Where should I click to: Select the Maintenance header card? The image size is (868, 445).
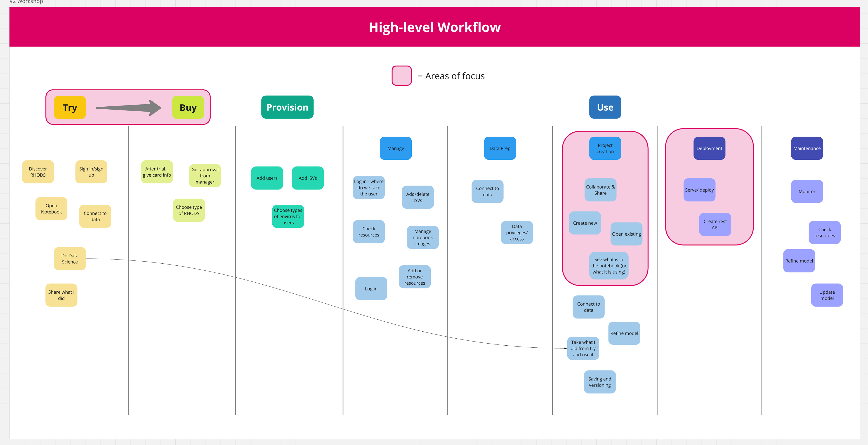point(807,148)
